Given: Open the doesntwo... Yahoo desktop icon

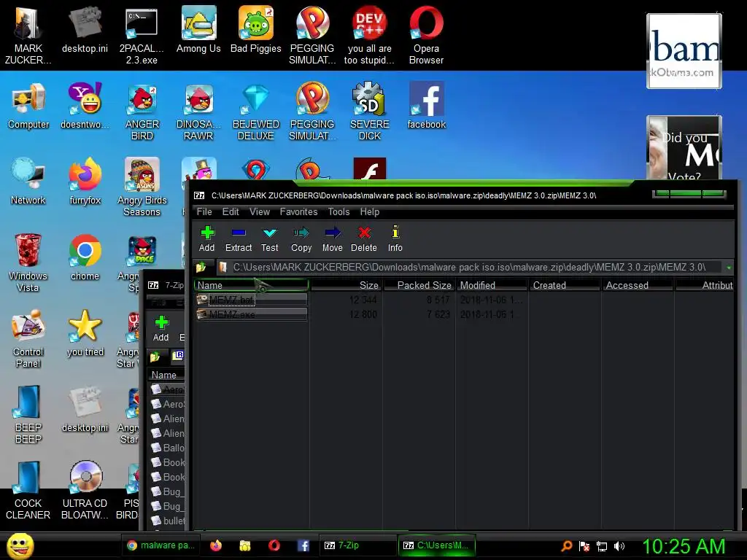Looking at the screenshot, I should click(85, 106).
